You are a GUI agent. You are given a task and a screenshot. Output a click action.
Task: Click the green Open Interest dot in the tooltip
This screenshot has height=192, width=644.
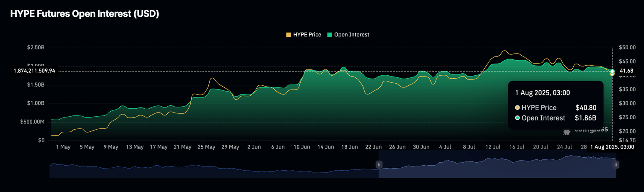[x=517, y=118]
